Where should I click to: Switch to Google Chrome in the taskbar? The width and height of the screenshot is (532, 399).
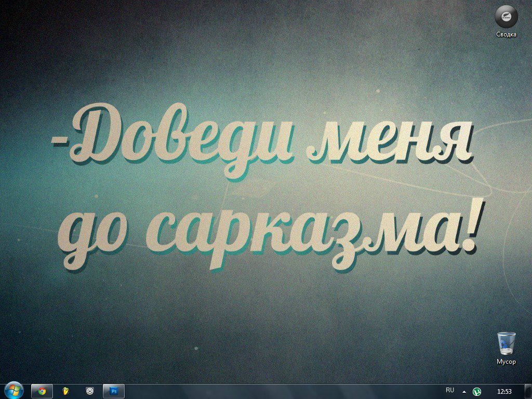coord(42,391)
